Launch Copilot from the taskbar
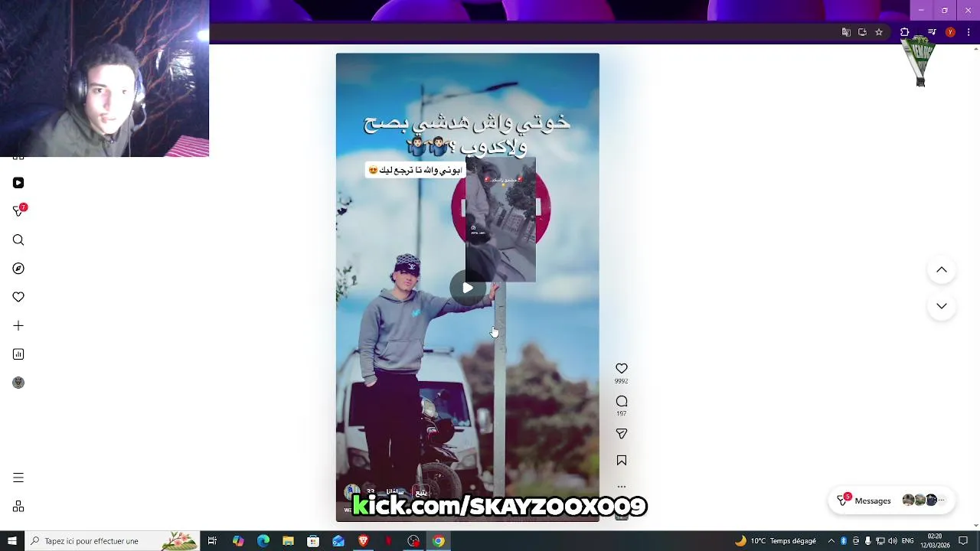The image size is (980, 551). pyautogui.click(x=238, y=541)
